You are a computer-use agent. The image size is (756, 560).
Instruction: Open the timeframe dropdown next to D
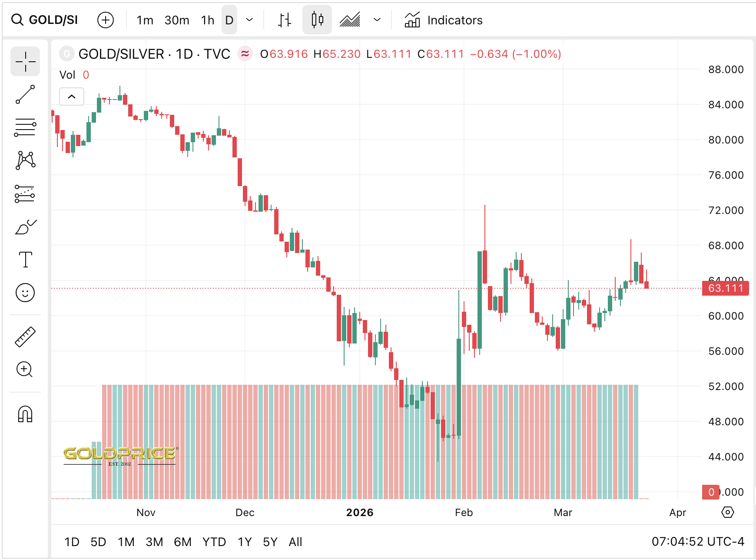(249, 20)
